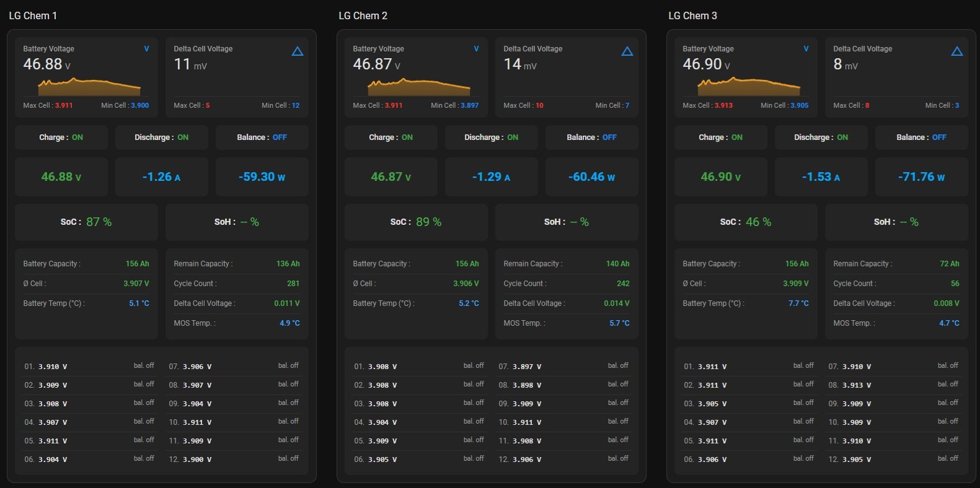The height and width of the screenshot is (488, 980).
Task: Toggle the Discharge ON tile for LG Chem 2
Action: 492,137
